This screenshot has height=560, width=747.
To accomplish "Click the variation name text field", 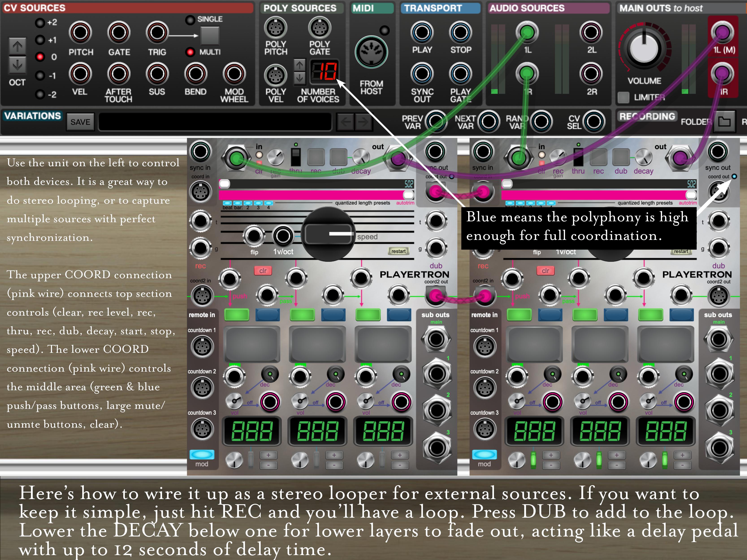I will pos(215,122).
